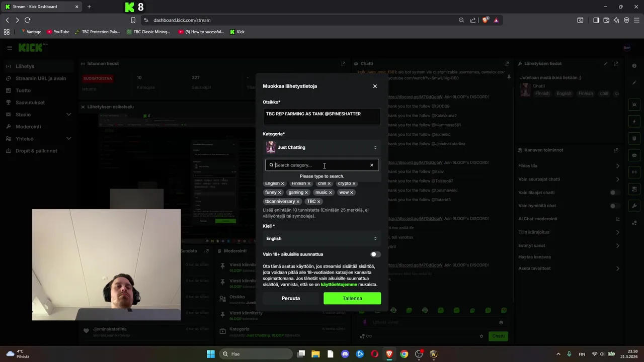Viewport: 644px width, 362px height.
Task: Remove the music tag
Action: pos(330,193)
